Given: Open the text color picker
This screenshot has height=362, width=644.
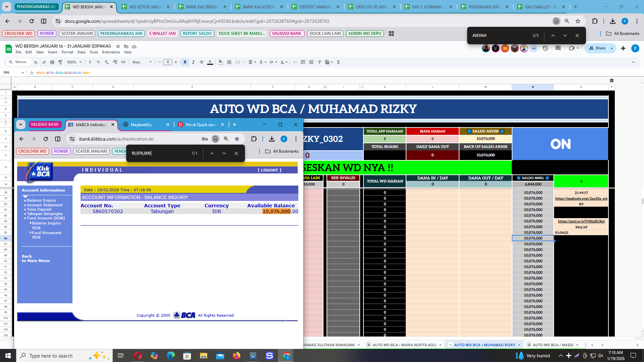Looking at the screenshot, I should point(210,62).
